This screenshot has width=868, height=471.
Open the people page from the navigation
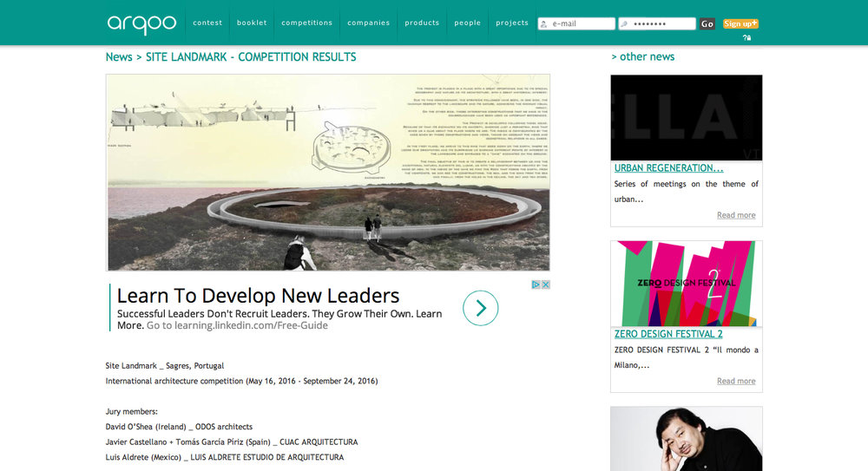[467, 23]
